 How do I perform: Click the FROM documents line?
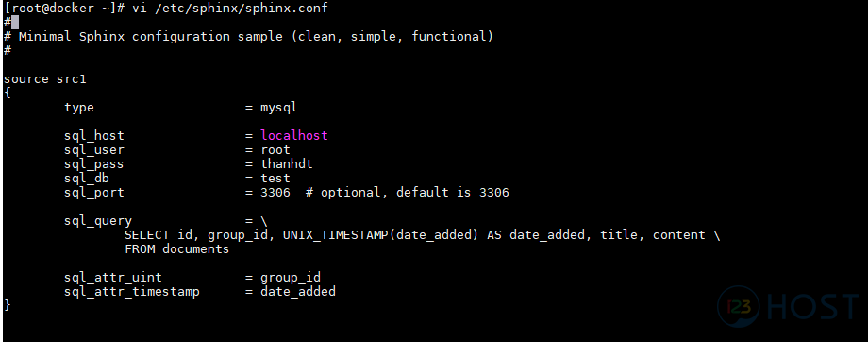176,249
